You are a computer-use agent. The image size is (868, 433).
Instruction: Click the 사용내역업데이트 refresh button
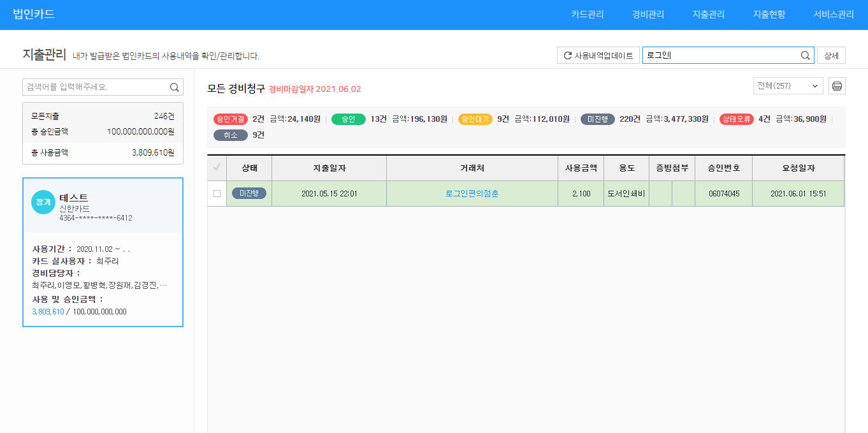598,55
